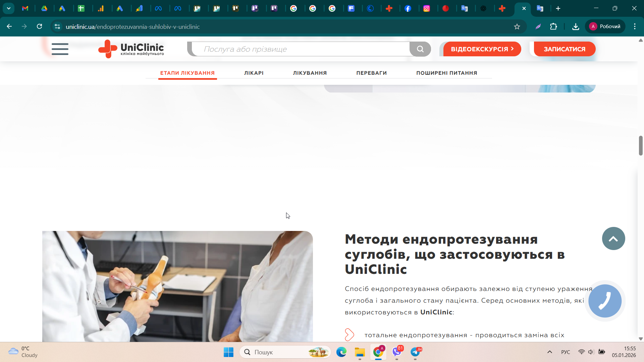The height and width of the screenshot is (362, 644).
Task: Click the ВІДЕОЕКСКУРСІЯ button
Action: [482, 49]
